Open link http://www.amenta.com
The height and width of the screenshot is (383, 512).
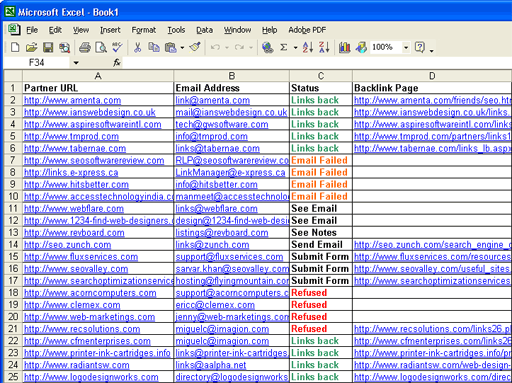[72, 100]
